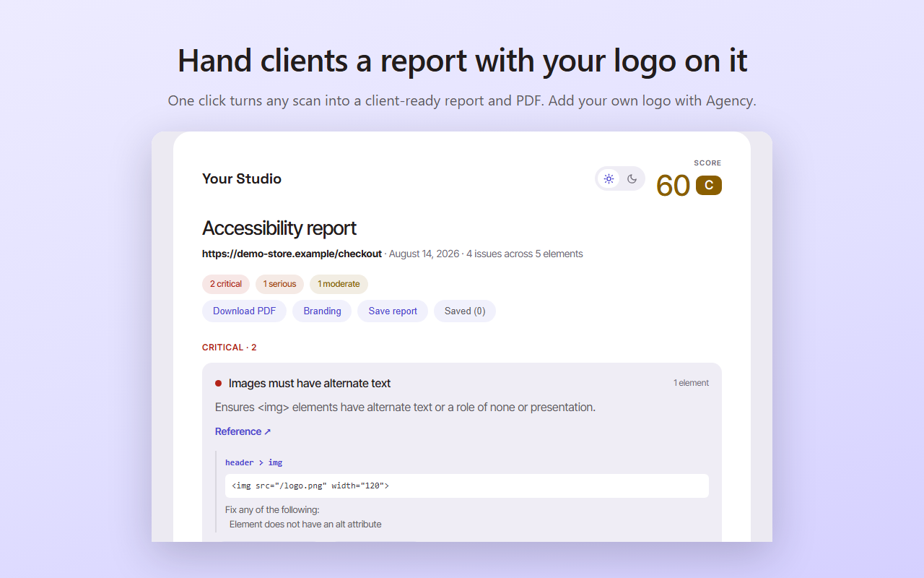Click the 'Fix any of the following:' text
This screenshot has height=578, width=924.
(272, 510)
